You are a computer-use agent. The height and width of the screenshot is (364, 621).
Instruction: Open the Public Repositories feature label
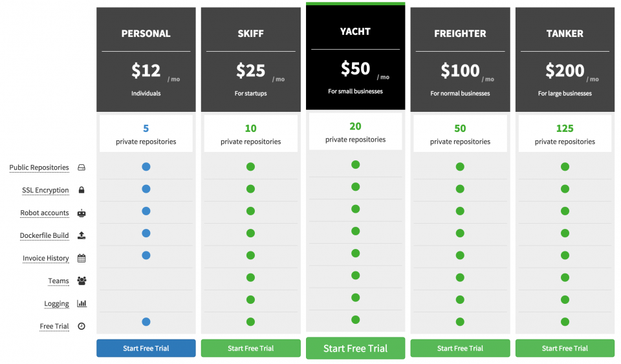[39, 167]
